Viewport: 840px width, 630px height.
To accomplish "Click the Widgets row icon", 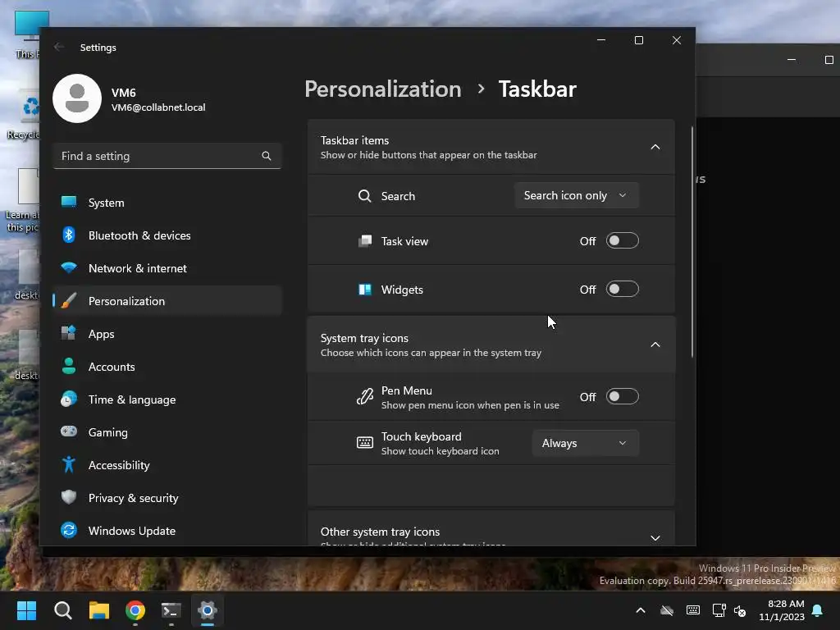I will pyautogui.click(x=365, y=290).
